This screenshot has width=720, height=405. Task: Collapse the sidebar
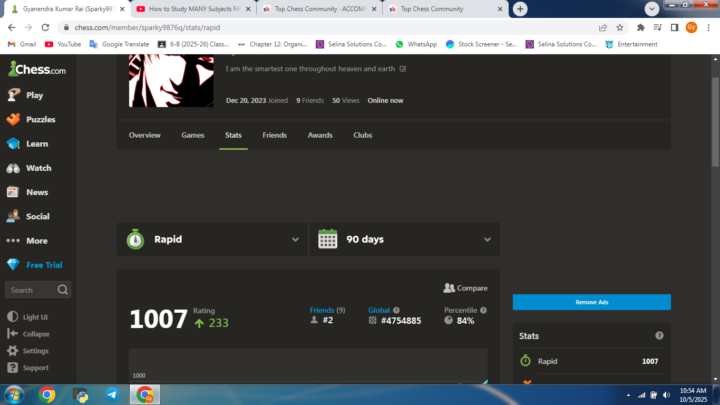click(x=28, y=334)
